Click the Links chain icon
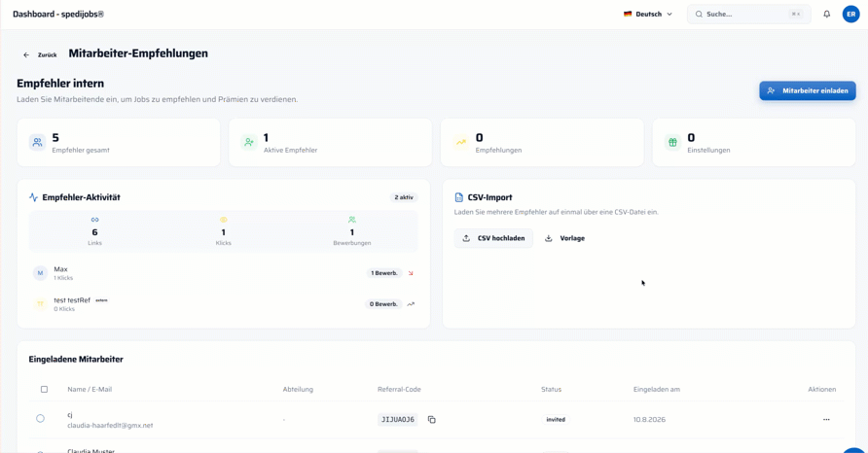The height and width of the screenshot is (453, 868). point(94,220)
